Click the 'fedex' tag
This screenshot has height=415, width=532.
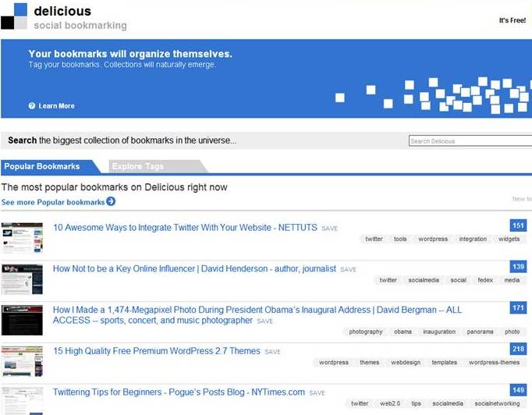pos(486,280)
